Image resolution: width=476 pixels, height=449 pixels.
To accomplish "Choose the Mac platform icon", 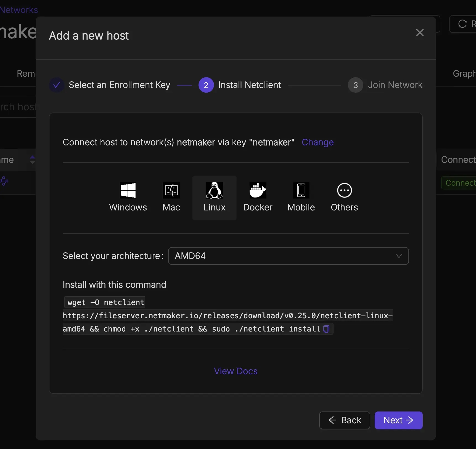I will [171, 190].
